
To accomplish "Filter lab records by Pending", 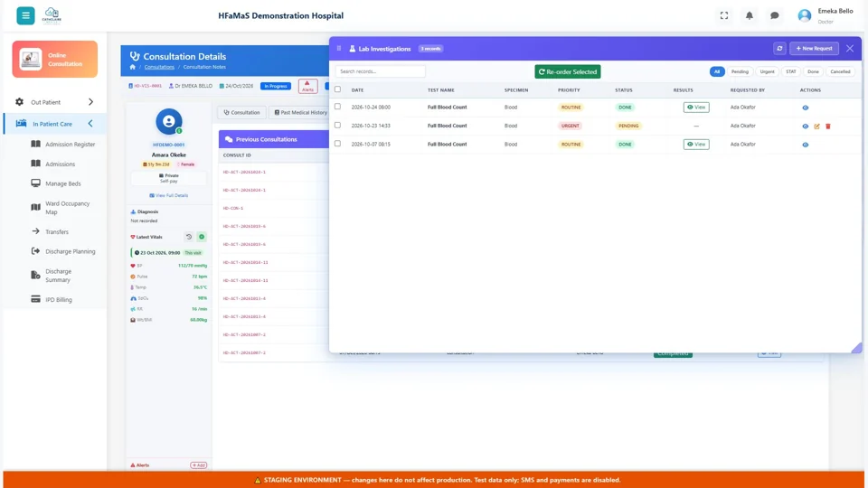I will (740, 72).
